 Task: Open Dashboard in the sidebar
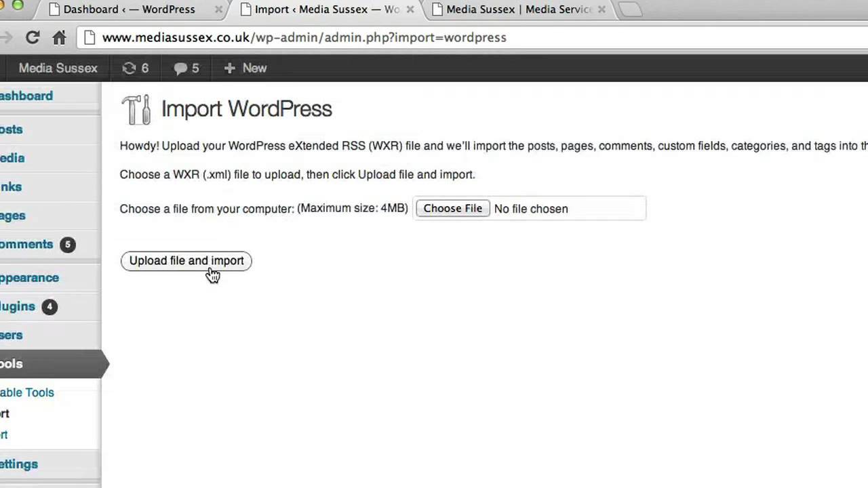(x=26, y=96)
